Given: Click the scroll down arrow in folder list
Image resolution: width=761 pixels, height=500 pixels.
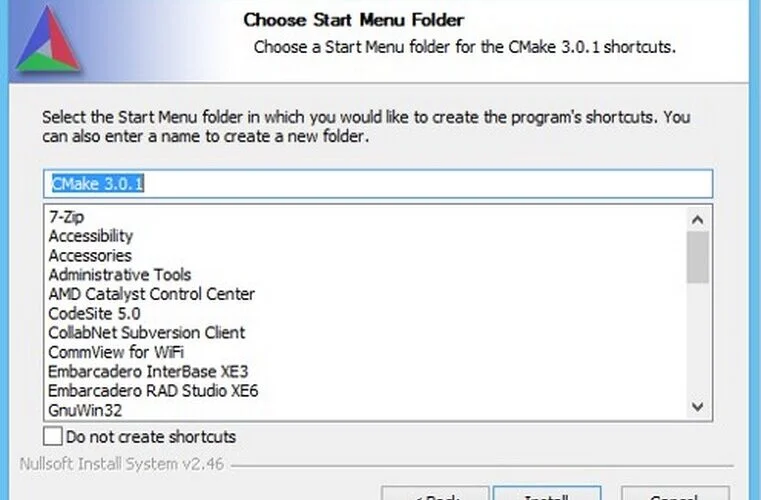Looking at the screenshot, I should [x=697, y=406].
